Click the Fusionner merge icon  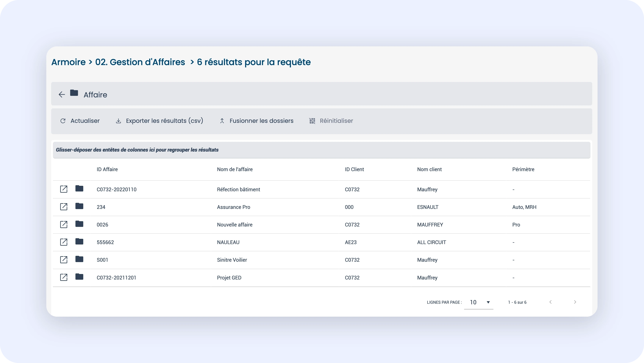coord(222,121)
